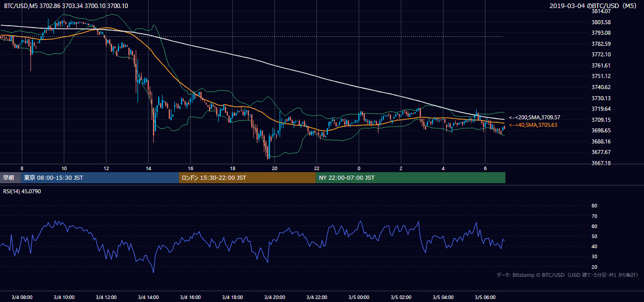Click the 3/4 20:00 time label
This screenshot has width=644, height=302.
[x=275, y=297]
